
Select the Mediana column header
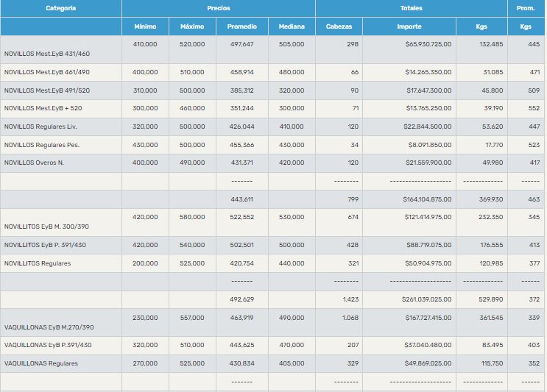point(292,26)
